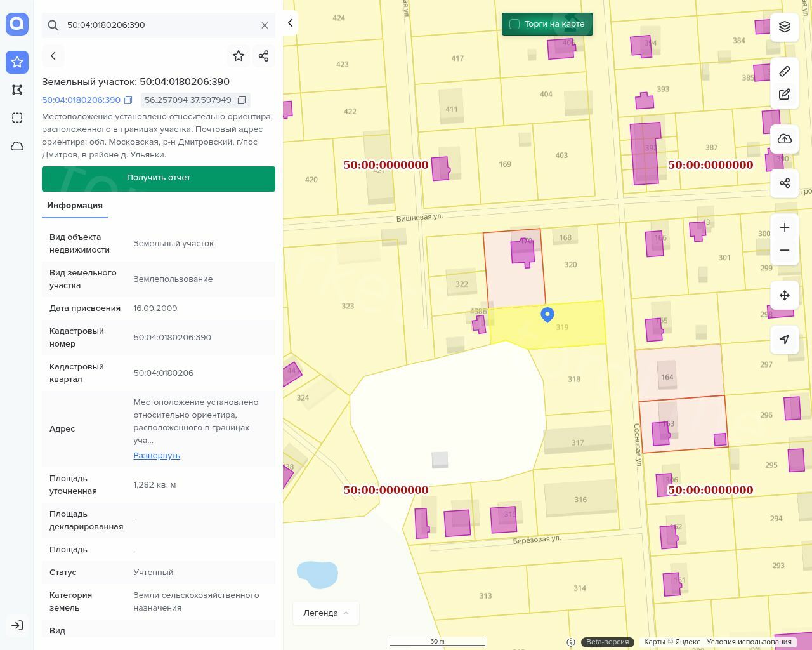The width and height of the screenshot is (812, 650).
Task: Center map on my location arrow
Action: (x=785, y=340)
